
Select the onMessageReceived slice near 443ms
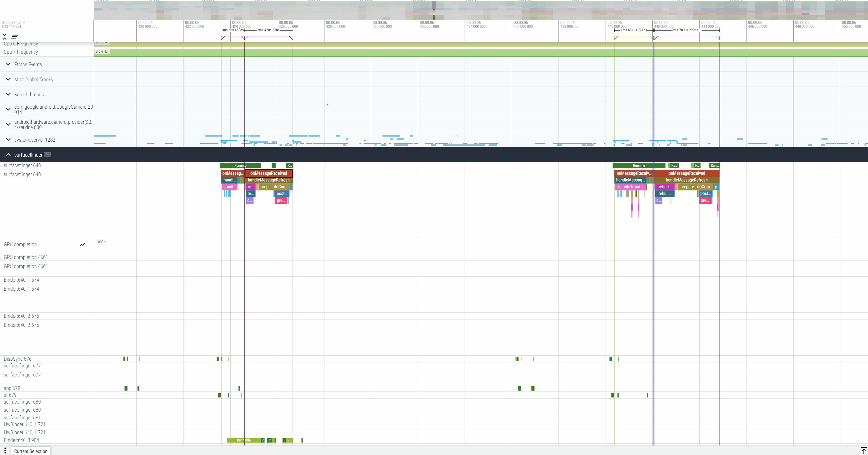687,173
